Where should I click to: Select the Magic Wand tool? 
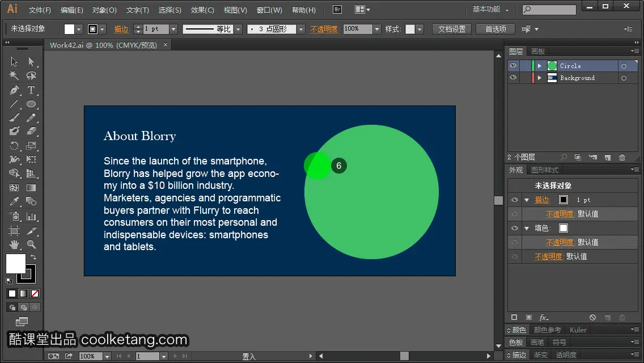pos(14,75)
